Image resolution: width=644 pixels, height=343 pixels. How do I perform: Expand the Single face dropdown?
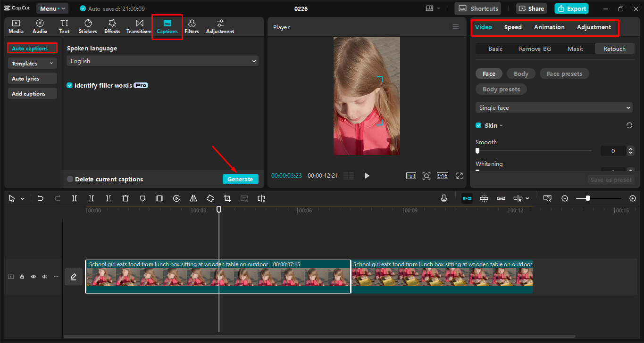553,107
